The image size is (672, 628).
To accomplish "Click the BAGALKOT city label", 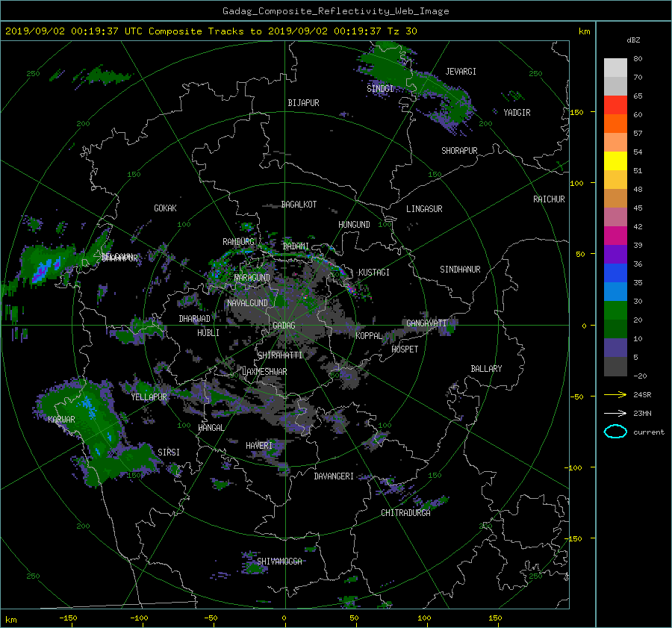I will [x=299, y=205].
